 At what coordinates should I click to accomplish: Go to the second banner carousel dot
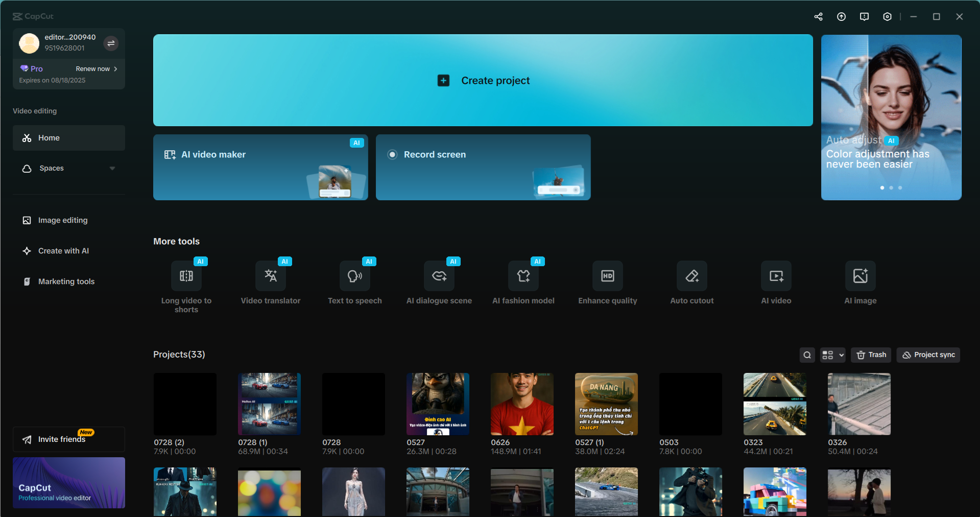pyautogui.click(x=891, y=188)
